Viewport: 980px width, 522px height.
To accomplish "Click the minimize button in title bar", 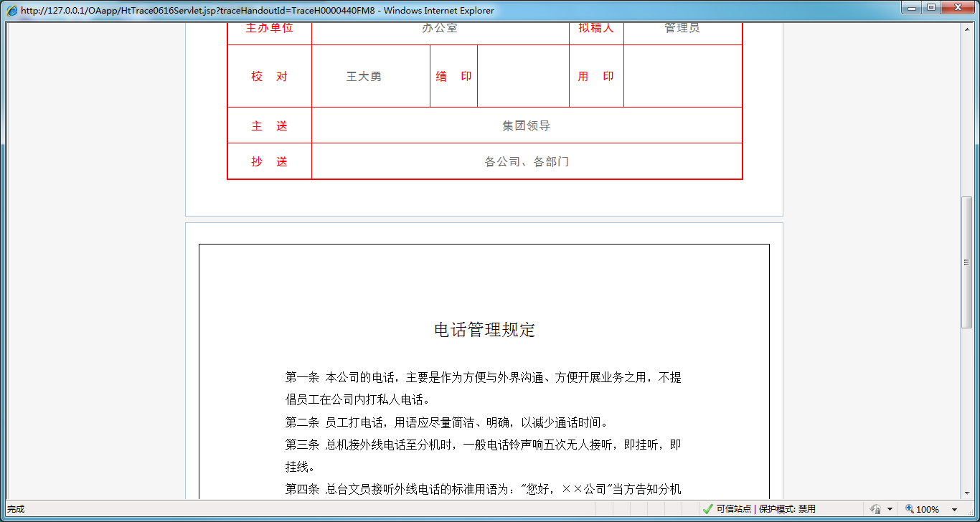I will click(910, 8).
